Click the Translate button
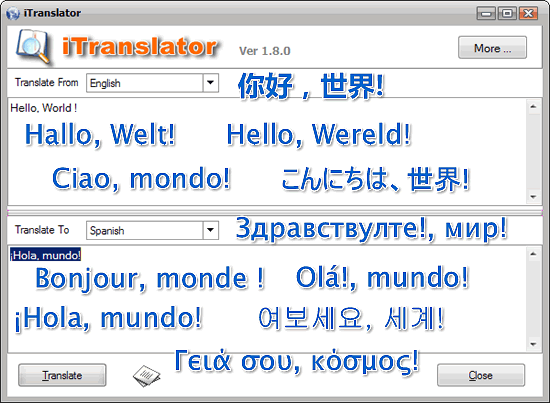Viewport: 550px width, 403px height. point(62,375)
